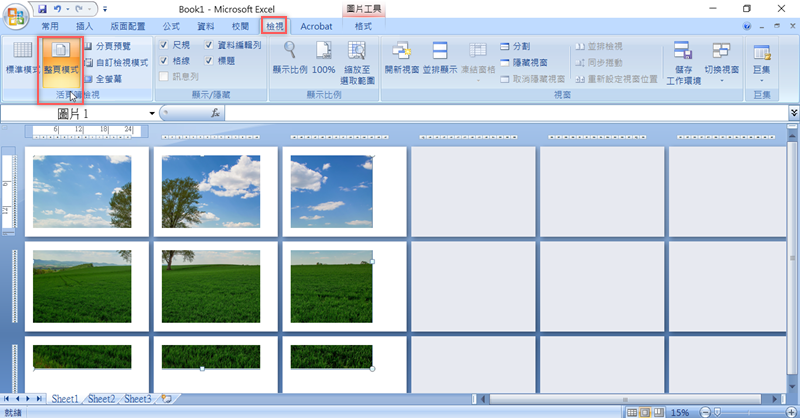
Task: Click 開新視窗 new window
Action: click(x=402, y=58)
